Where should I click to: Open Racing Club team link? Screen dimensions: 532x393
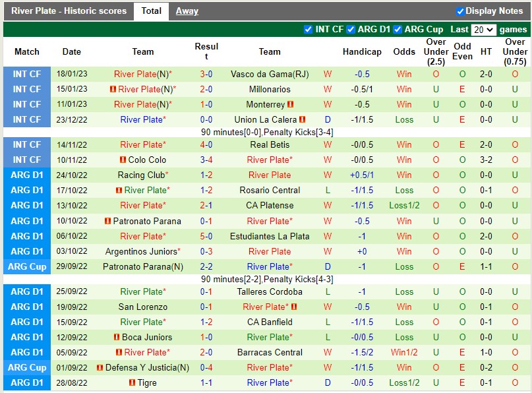[142, 175]
